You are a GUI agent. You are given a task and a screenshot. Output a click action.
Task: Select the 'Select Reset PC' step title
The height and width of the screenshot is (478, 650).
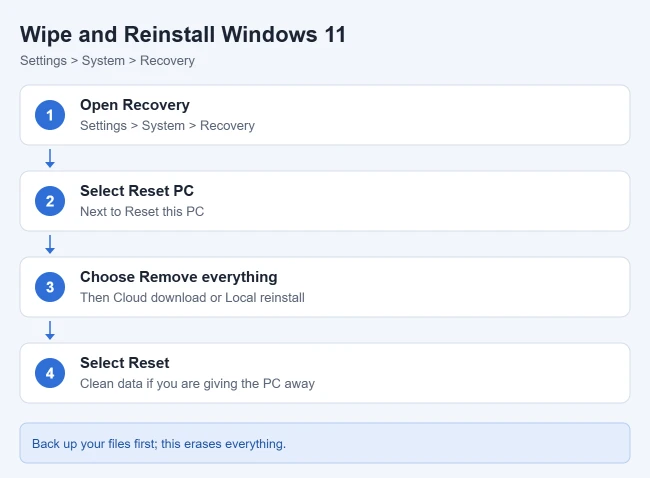[x=137, y=191]
